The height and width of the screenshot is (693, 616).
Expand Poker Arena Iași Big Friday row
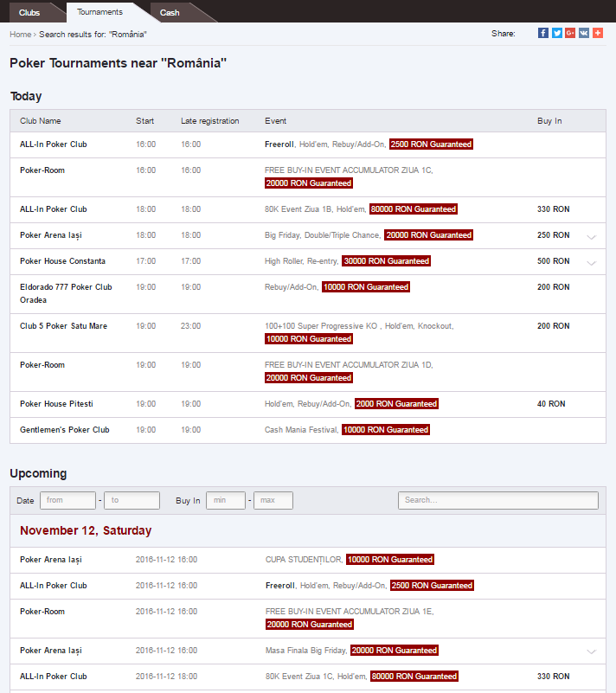591,237
